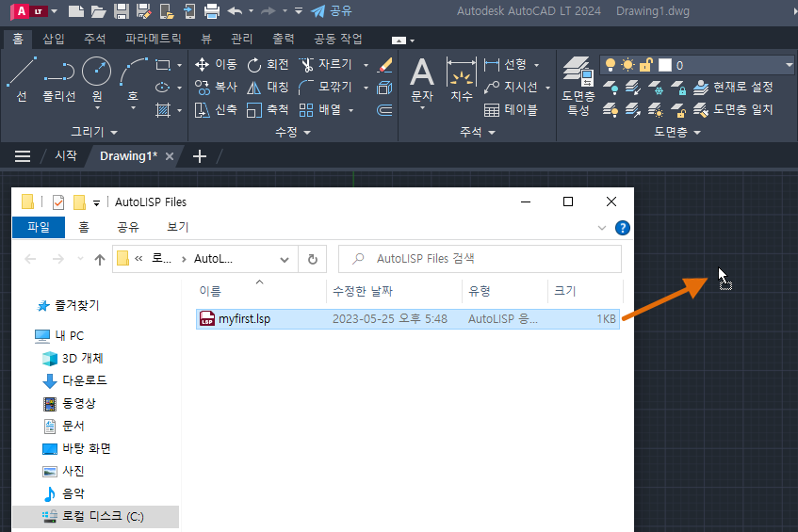Open the Explorer help question mark

(x=623, y=228)
